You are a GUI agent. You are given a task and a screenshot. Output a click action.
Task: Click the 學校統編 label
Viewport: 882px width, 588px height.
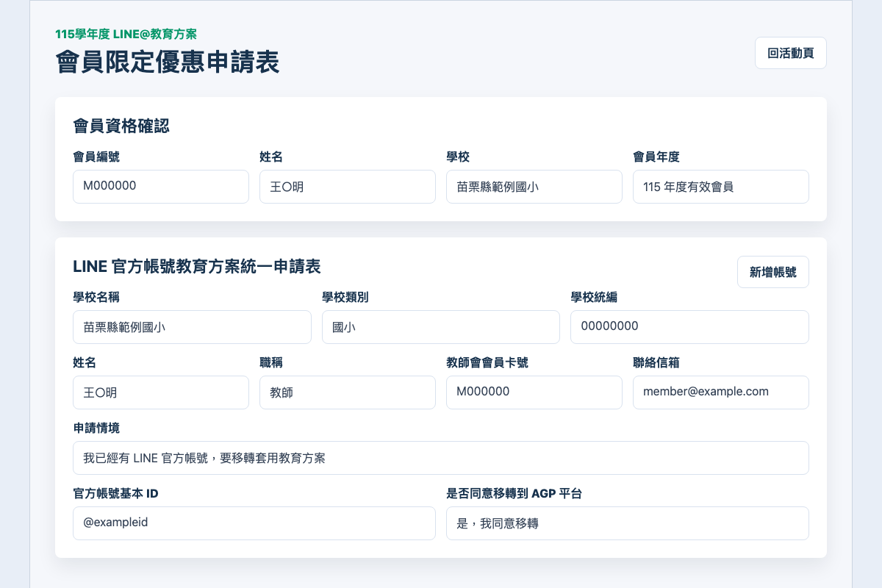[594, 297]
